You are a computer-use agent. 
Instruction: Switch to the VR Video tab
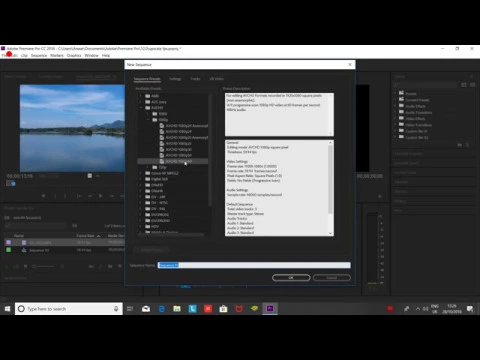click(x=217, y=79)
